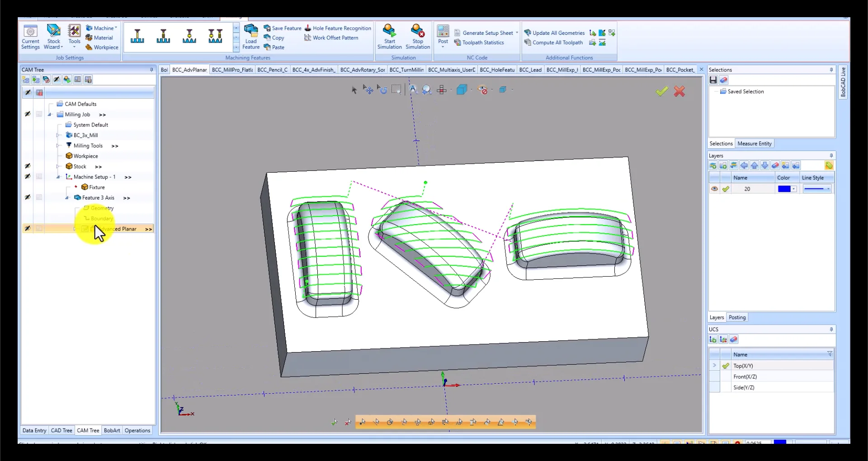The width and height of the screenshot is (868, 461).
Task: Toggle the Top(X/Y) UCS checkmark
Action: pyautogui.click(x=726, y=366)
